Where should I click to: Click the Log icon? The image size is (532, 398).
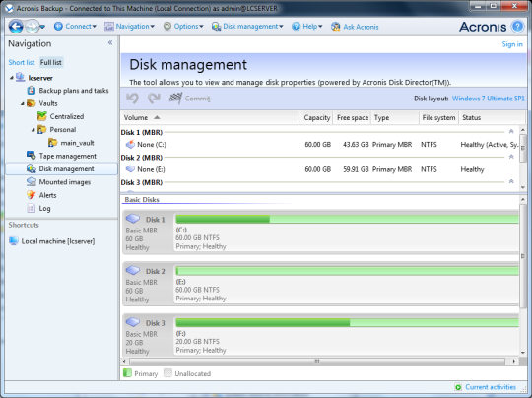[31, 208]
